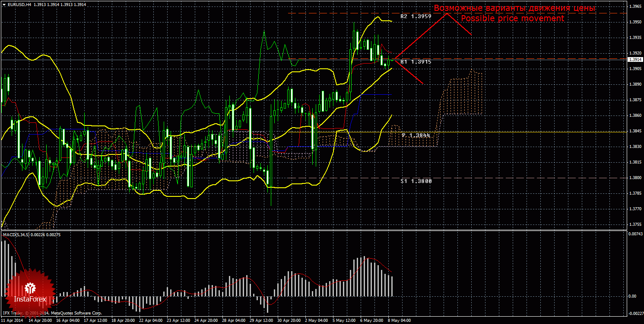Viewport: 644px width, 324px height.
Task: Click the 0.00743 MACD scale value
Action: coord(636,234)
